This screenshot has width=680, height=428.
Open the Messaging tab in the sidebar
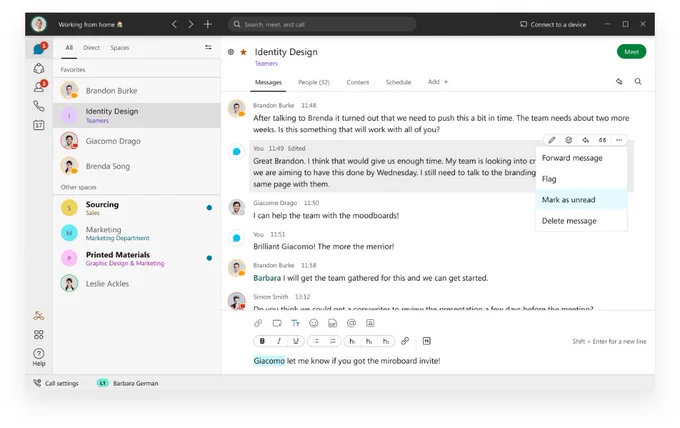point(39,49)
